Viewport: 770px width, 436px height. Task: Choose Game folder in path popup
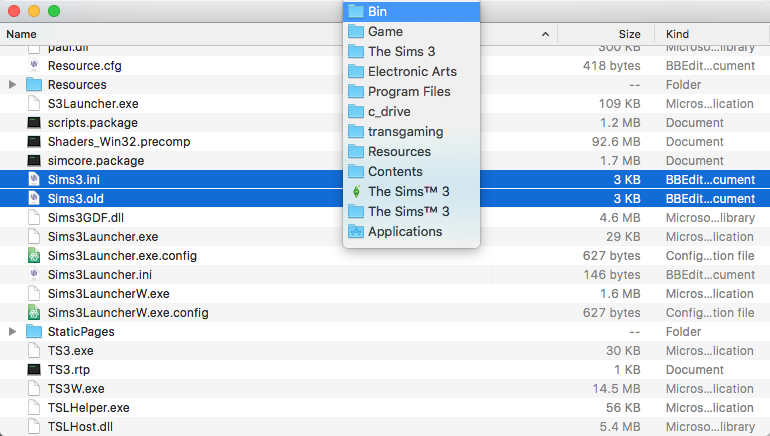[411, 31]
